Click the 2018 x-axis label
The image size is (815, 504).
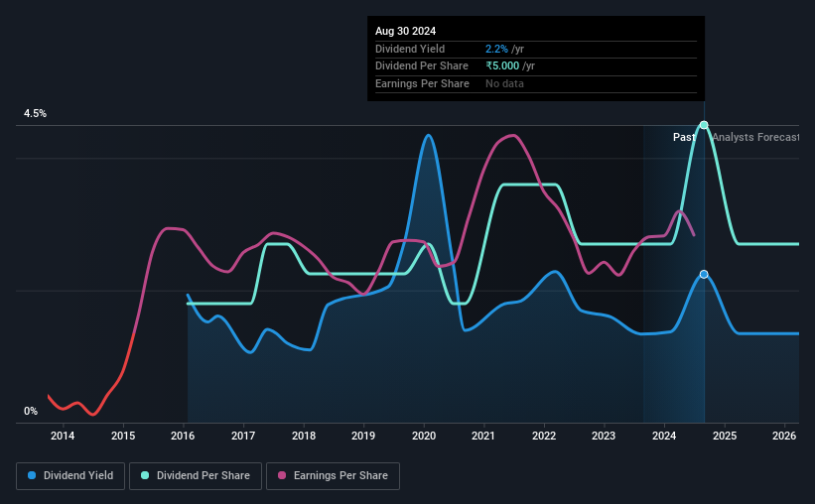[304, 436]
